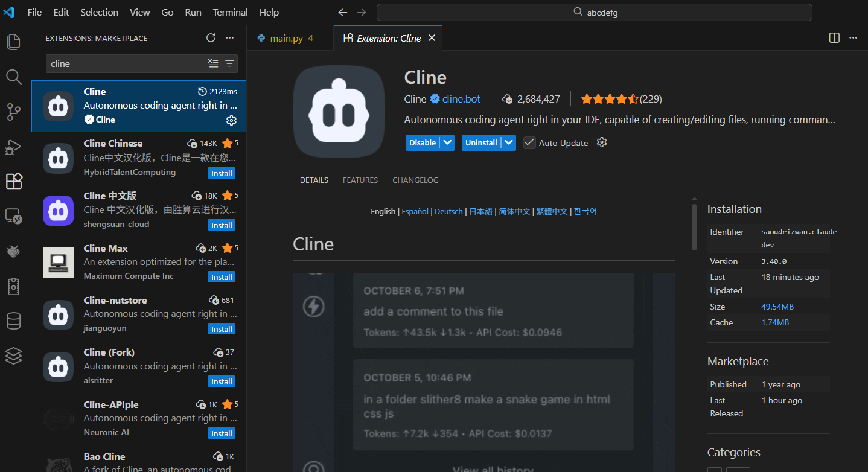Click the Uninstall button
The height and width of the screenshot is (472, 868).
point(481,142)
